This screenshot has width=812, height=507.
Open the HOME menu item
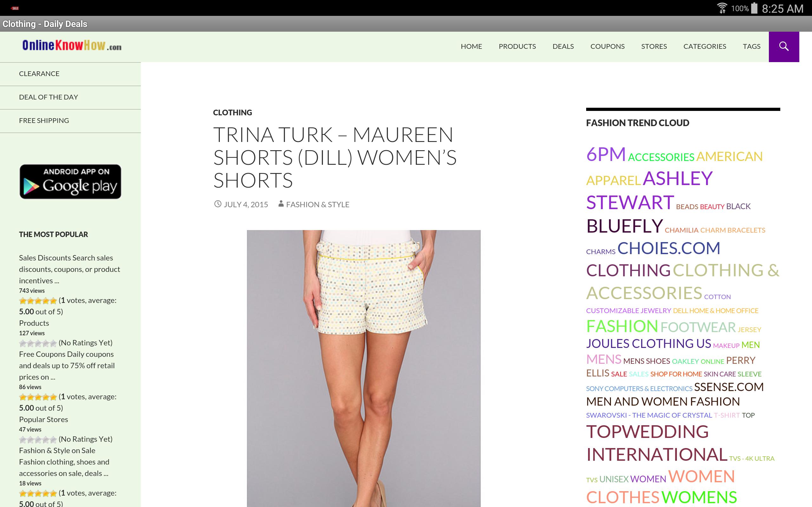tap(471, 46)
